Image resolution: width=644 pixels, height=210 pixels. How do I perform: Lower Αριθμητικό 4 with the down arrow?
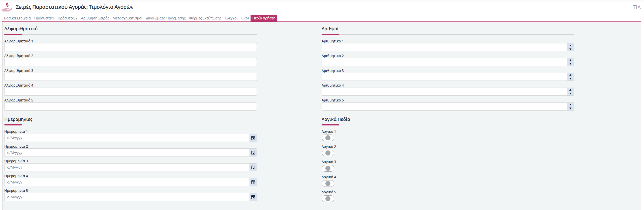click(x=570, y=93)
